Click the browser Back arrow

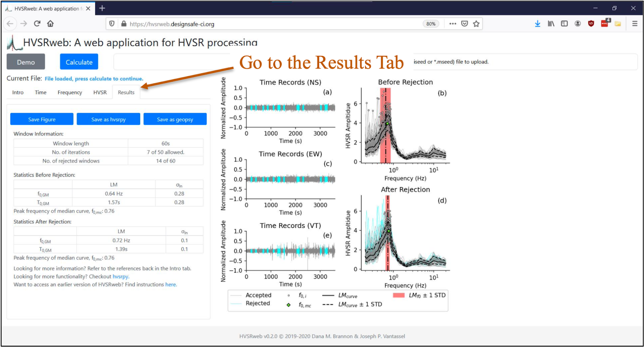(x=10, y=24)
